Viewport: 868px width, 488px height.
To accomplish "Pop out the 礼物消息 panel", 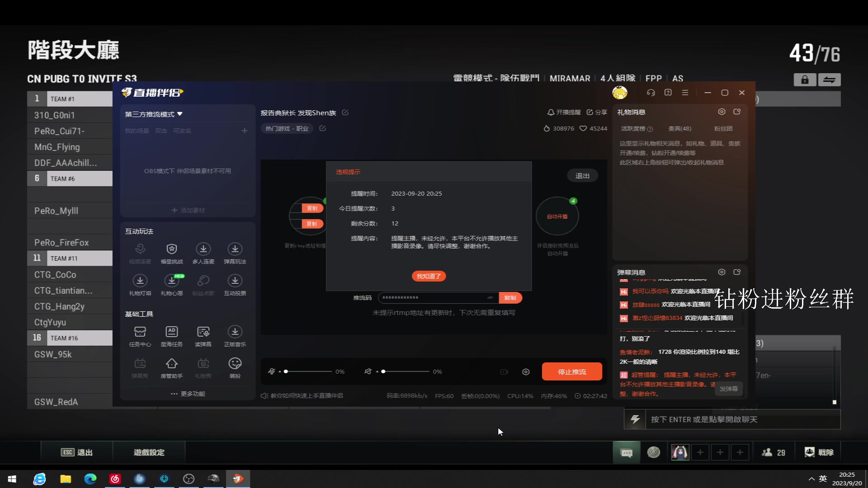I will (x=737, y=112).
